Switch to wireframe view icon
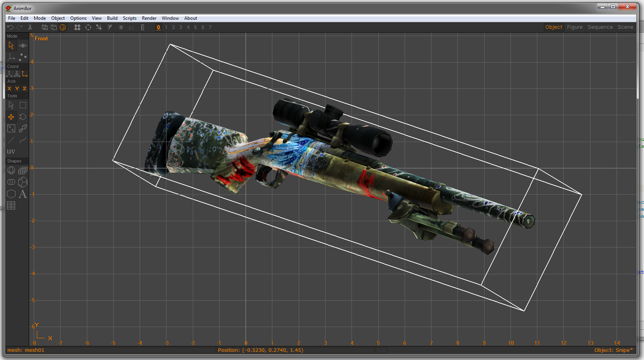The image size is (644, 360). 45,27
